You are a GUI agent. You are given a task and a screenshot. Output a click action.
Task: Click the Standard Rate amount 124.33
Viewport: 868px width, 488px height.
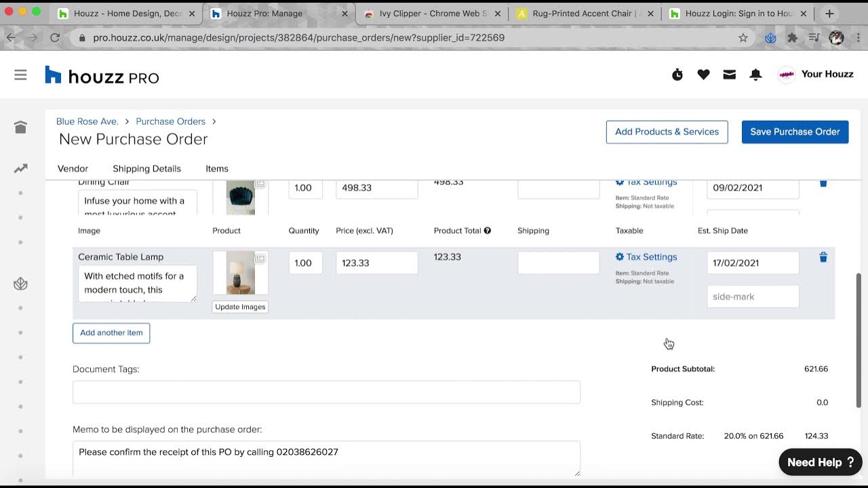pyautogui.click(x=816, y=436)
